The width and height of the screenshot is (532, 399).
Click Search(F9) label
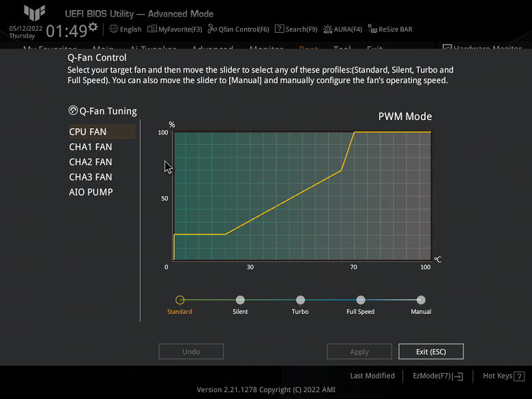(x=301, y=29)
